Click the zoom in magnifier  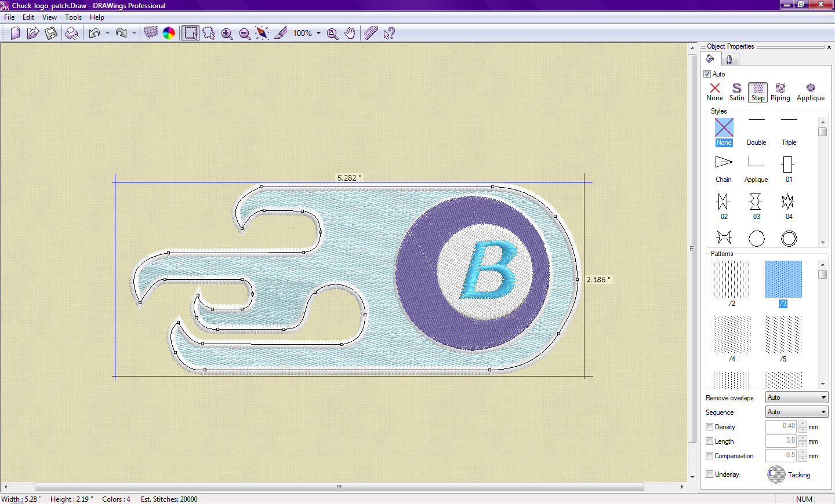point(227,34)
